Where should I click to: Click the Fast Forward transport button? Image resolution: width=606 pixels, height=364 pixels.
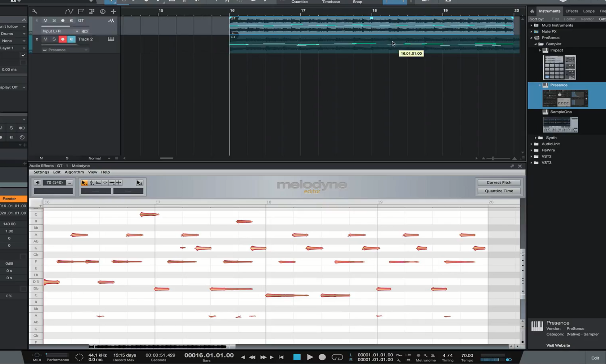[x=263, y=357]
